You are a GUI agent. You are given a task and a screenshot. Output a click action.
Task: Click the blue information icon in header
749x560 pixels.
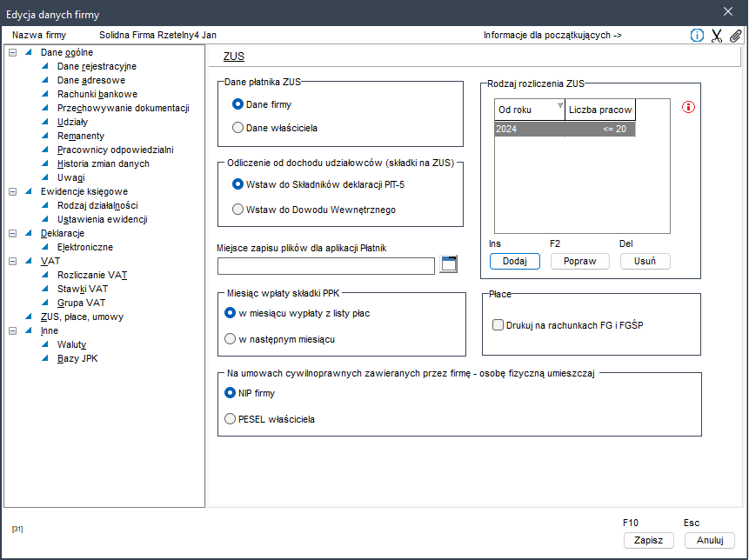point(697,36)
